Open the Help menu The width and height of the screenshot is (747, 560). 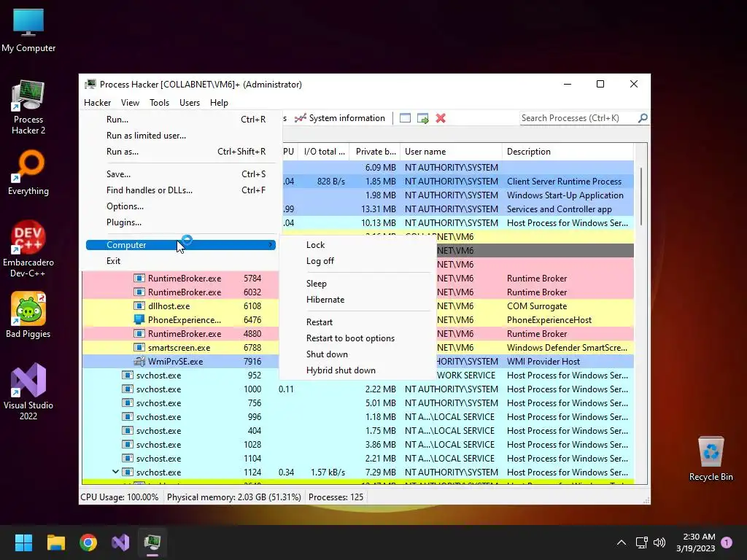pyautogui.click(x=219, y=103)
